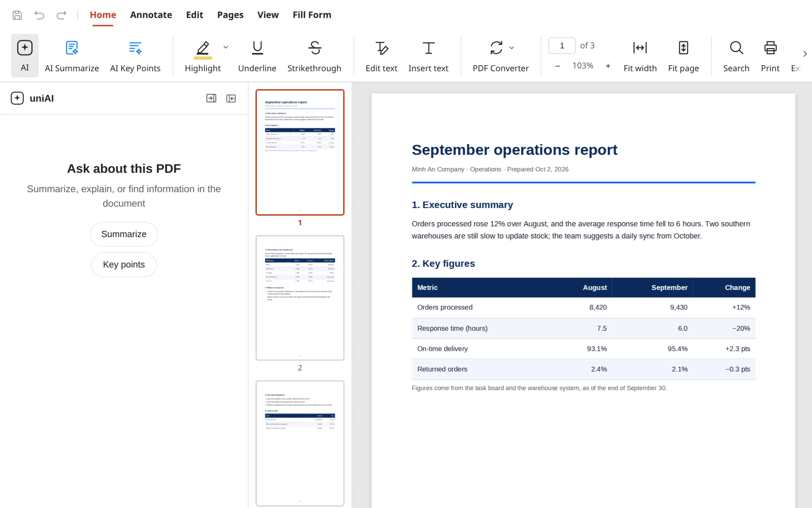Click the "September operations report" title
This screenshot has height=508, width=812.
pos(515,150)
